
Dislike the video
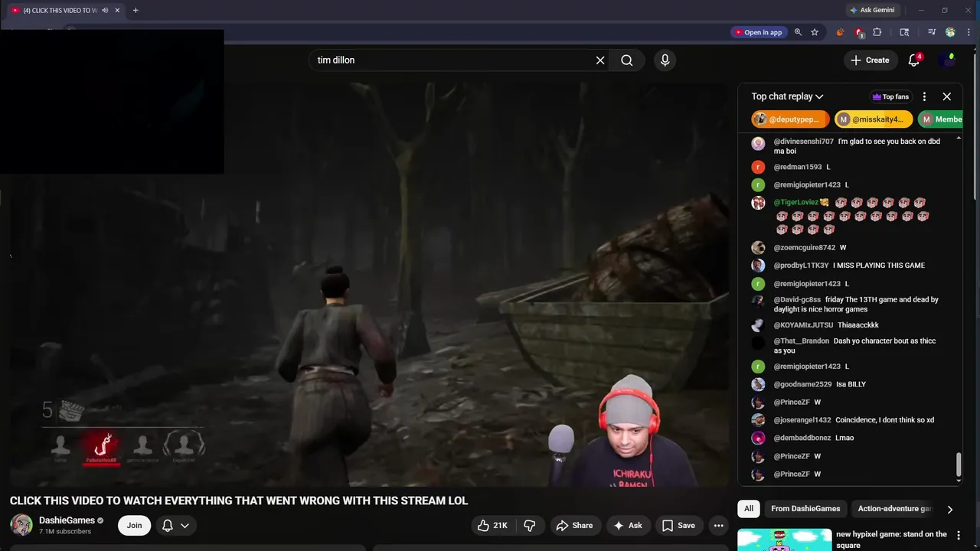[529, 525]
